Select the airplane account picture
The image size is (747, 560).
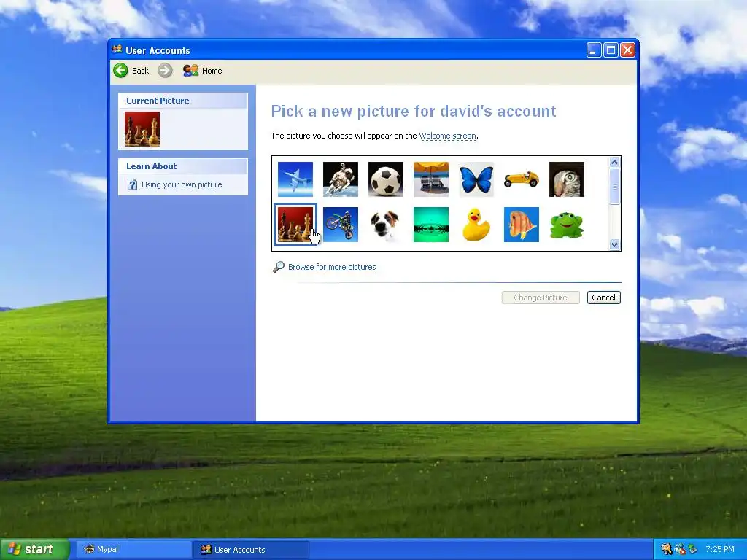coord(295,179)
